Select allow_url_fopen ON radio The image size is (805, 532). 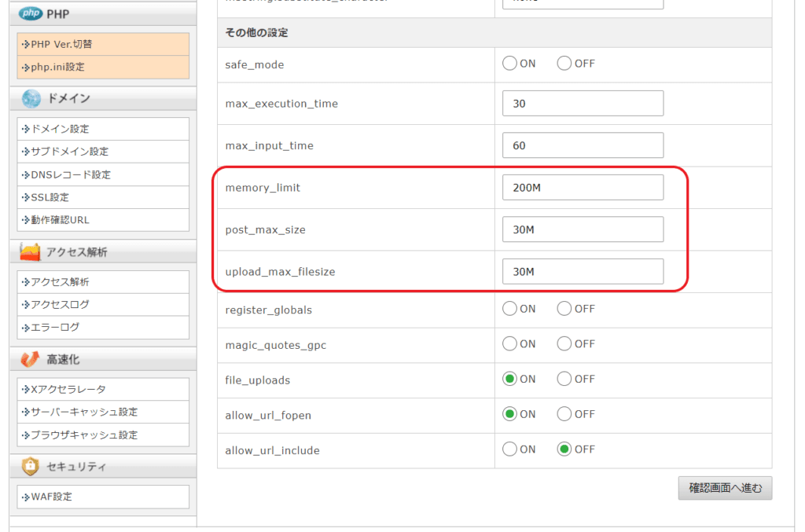pyautogui.click(x=509, y=413)
